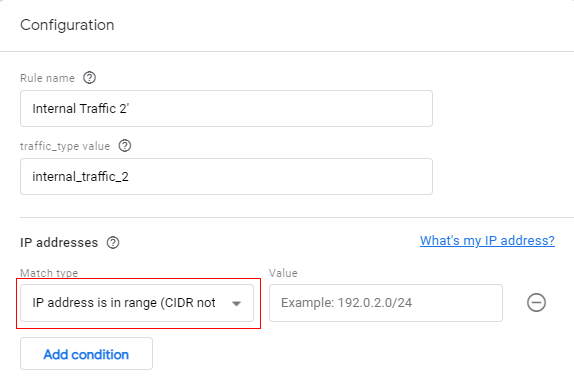Open the Match type dropdown

(137, 303)
